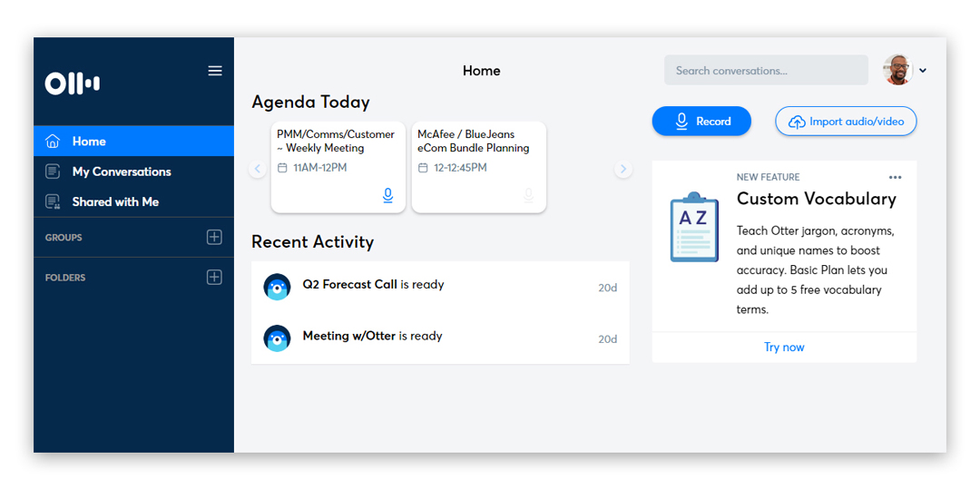Click the GROUPS section heading
The width and height of the screenshot is (980, 490).
[x=64, y=238]
